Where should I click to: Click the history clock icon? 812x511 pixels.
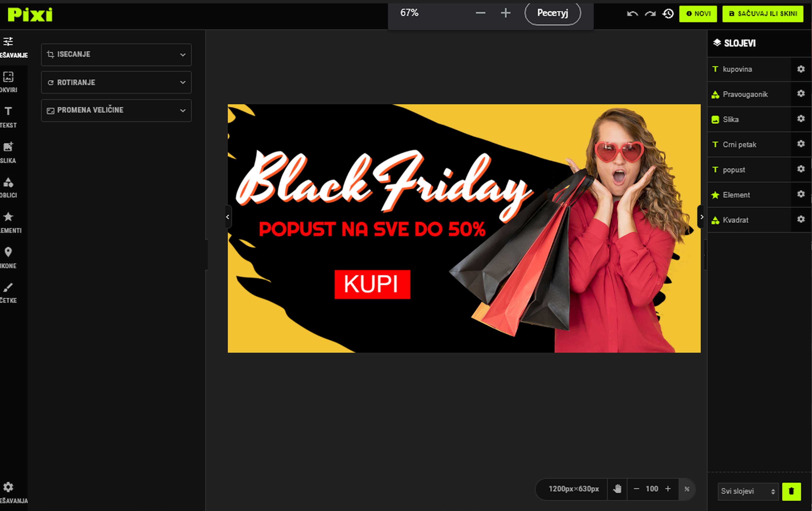[668, 14]
